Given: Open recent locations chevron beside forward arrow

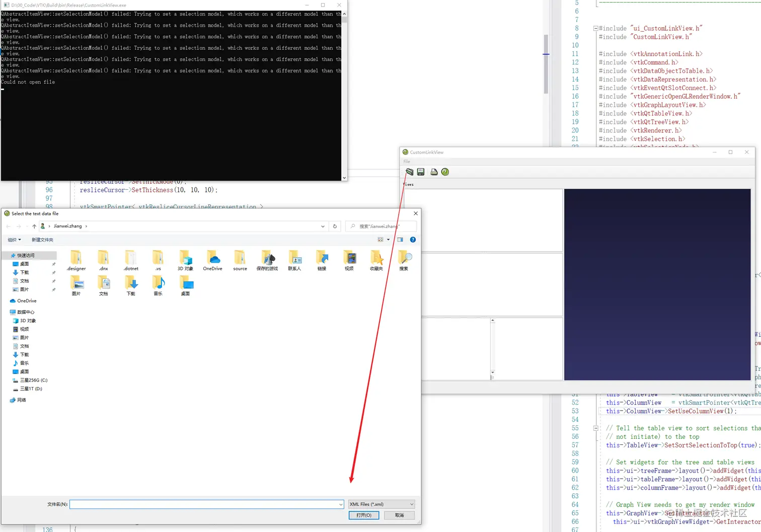Looking at the screenshot, I should [27, 226].
